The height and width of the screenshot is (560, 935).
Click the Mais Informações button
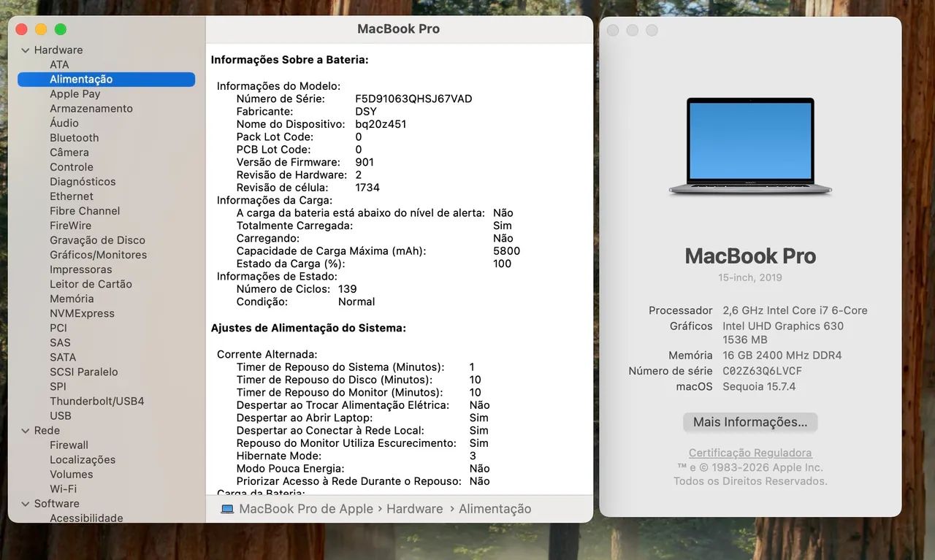click(x=749, y=422)
